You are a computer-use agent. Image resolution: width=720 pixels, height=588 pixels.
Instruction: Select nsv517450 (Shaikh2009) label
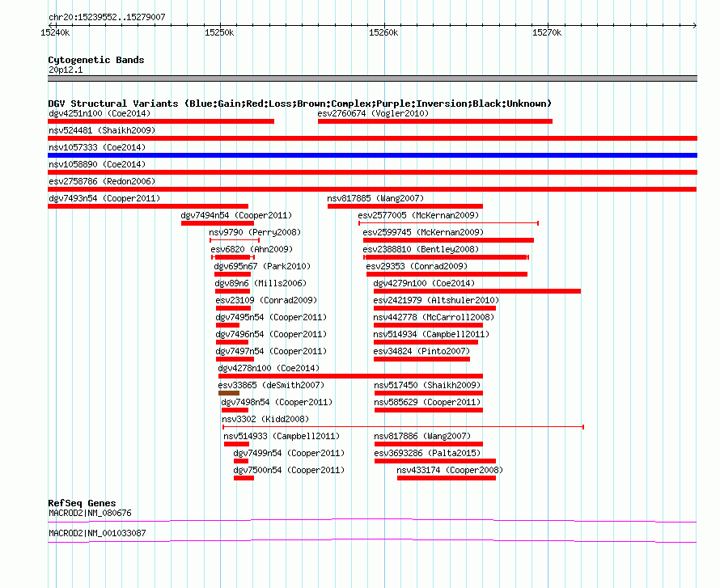[427, 385]
